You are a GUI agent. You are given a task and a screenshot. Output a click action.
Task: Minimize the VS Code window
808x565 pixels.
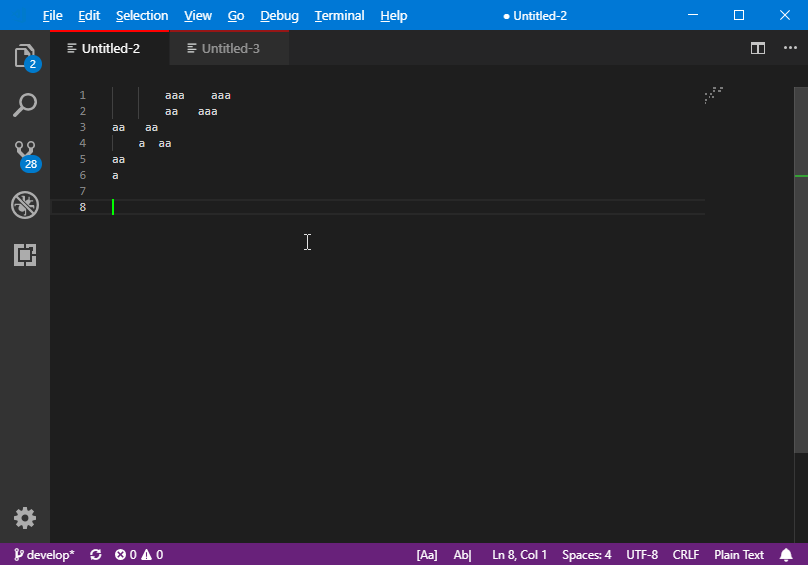click(693, 15)
